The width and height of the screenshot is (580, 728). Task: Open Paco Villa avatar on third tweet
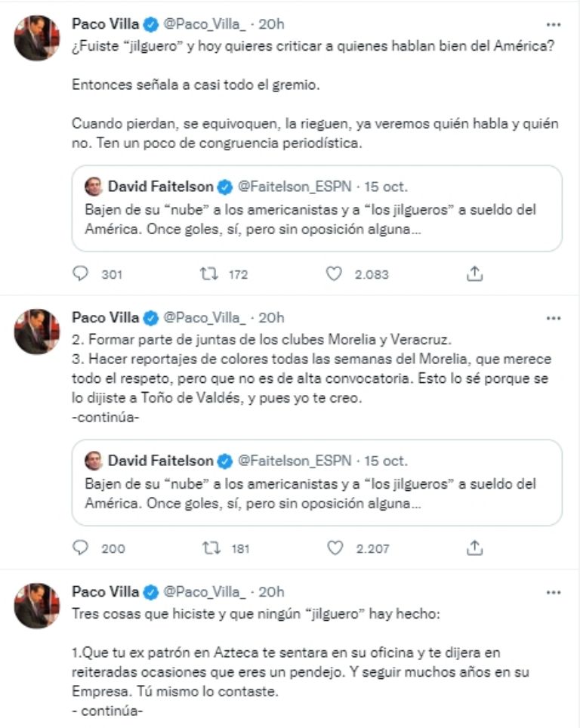(36, 605)
